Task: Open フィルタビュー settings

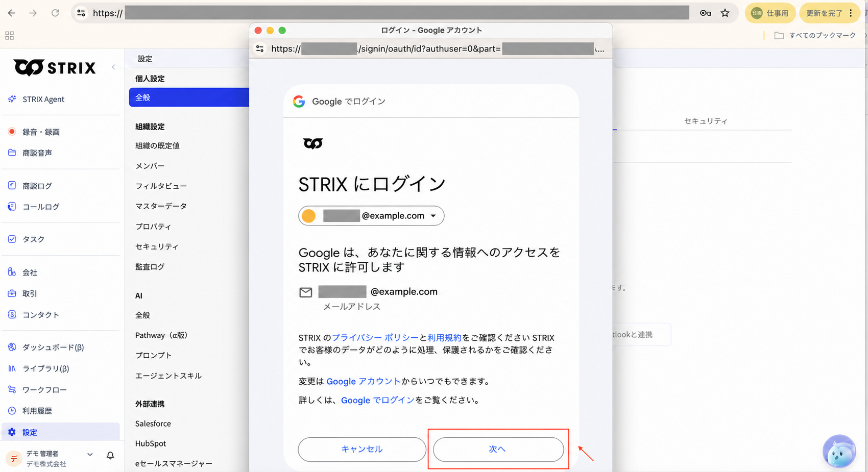Action: pos(161,186)
